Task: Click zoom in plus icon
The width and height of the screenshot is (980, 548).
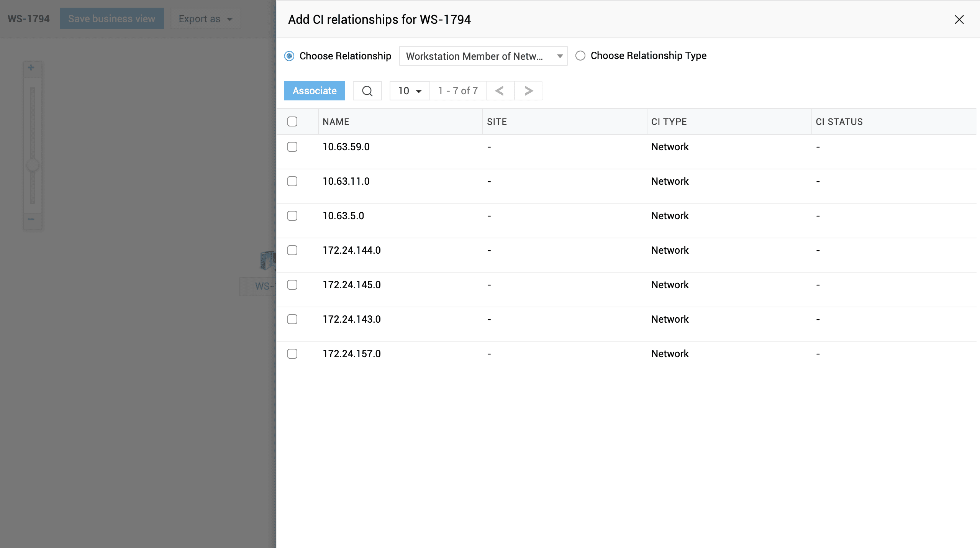Action: (31, 68)
